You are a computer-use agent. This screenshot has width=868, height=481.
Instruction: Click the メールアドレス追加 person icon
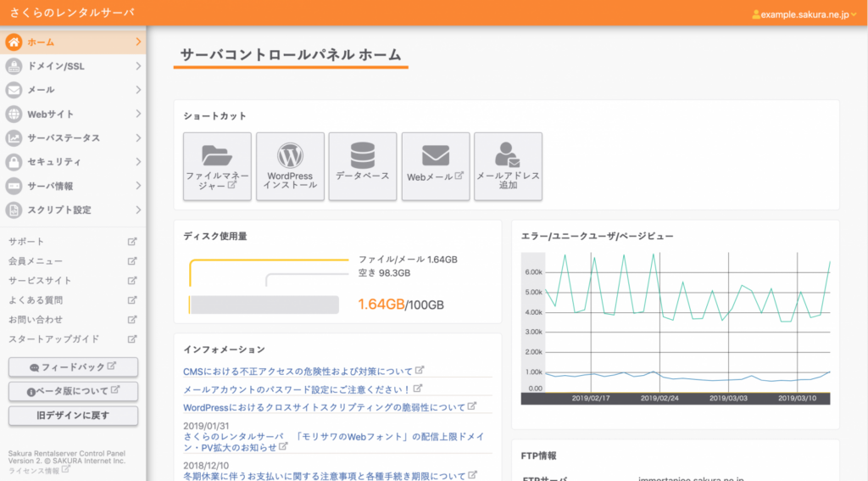click(x=508, y=154)
